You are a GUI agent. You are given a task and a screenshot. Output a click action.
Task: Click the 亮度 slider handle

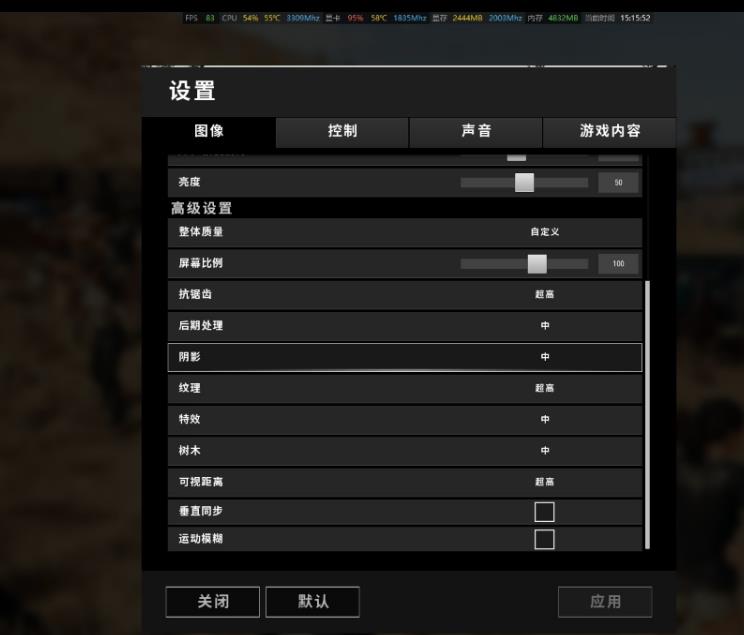524,183
